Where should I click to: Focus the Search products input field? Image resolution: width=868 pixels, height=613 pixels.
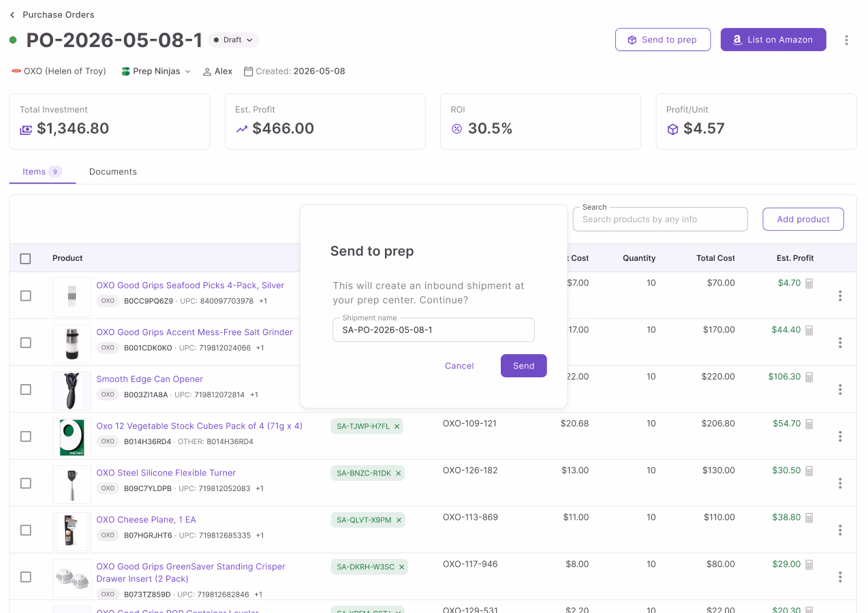[x=660, y=219]
